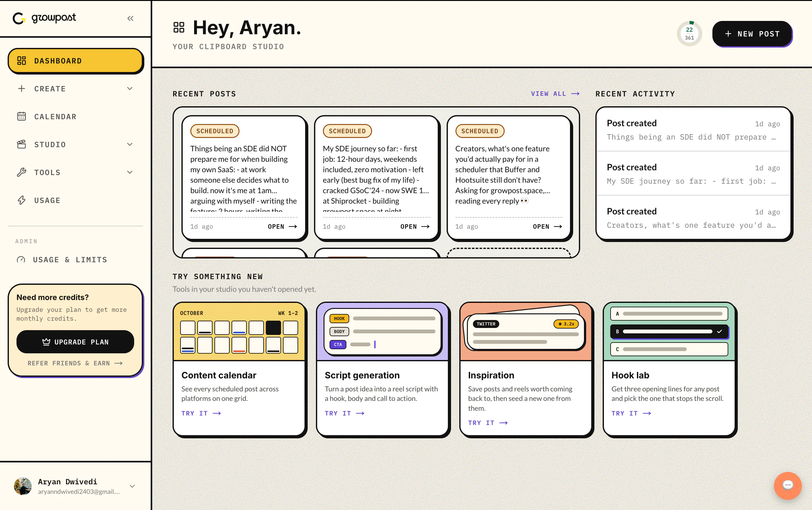812x510 pixels.
Task: Open Refer Friends & Earn link
Action: point(75,363)
